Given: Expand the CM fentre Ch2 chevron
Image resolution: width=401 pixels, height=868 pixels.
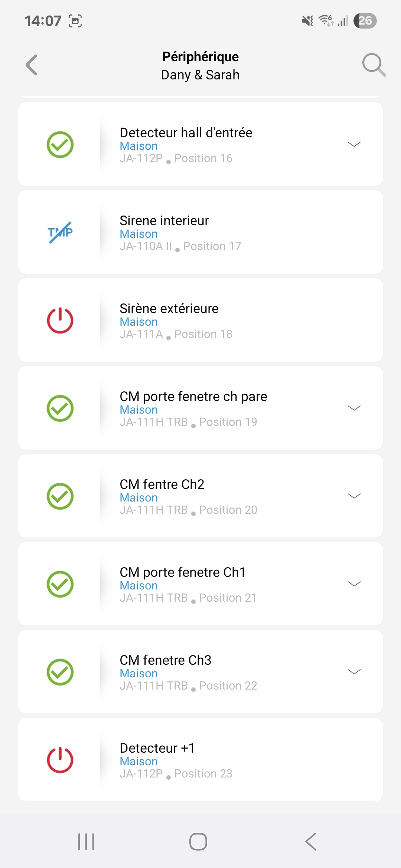Looking at the screenshot, I should pos(354,496).
